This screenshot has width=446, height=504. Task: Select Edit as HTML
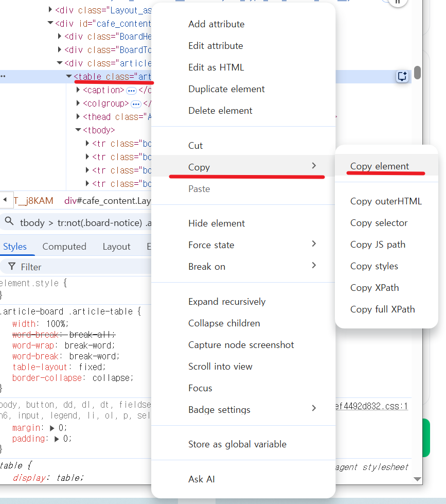click(243, 67)
